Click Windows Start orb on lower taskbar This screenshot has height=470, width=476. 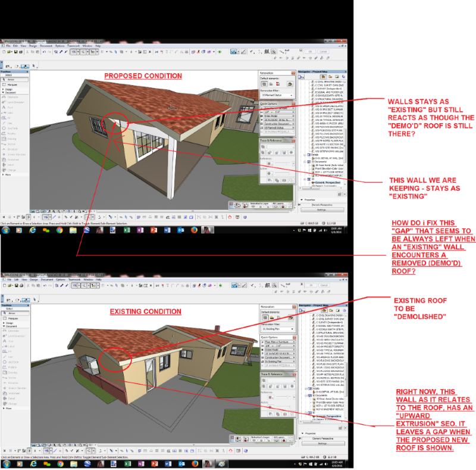(6, 463)
